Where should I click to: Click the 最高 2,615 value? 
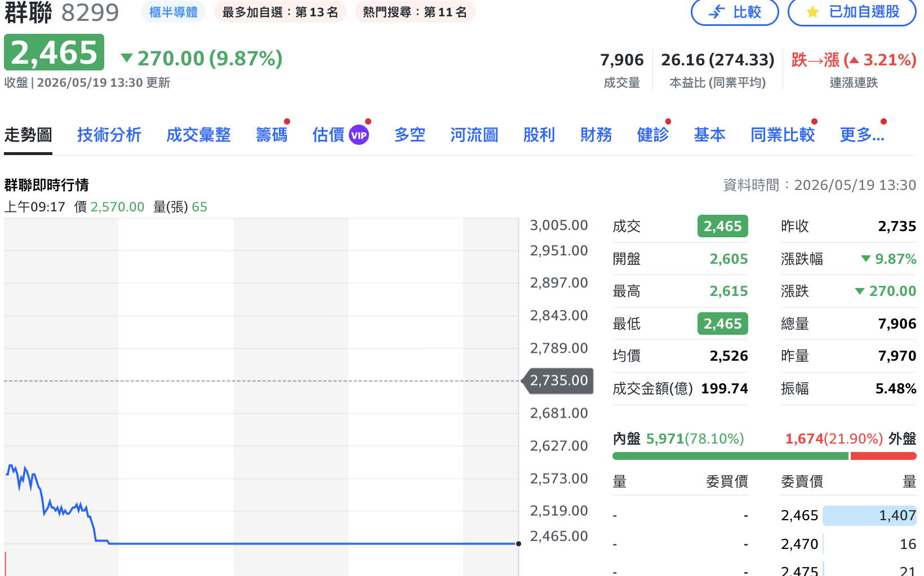point(728,291)
